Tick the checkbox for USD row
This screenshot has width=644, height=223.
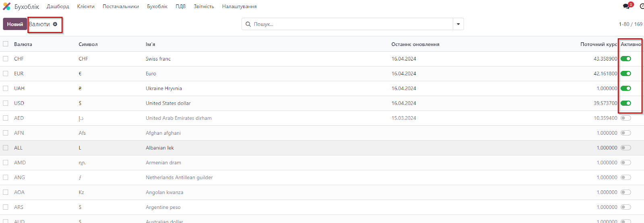[6, 103]
